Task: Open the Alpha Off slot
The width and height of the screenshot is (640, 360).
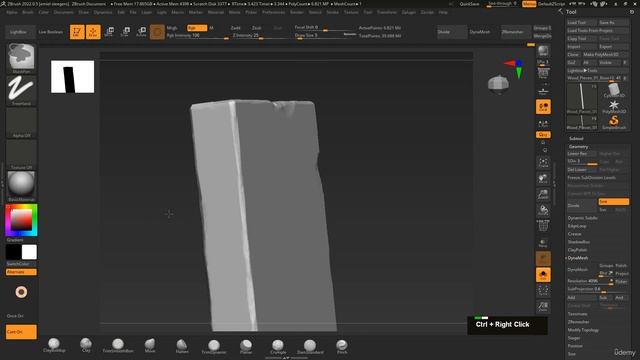Action: (21, 122)
